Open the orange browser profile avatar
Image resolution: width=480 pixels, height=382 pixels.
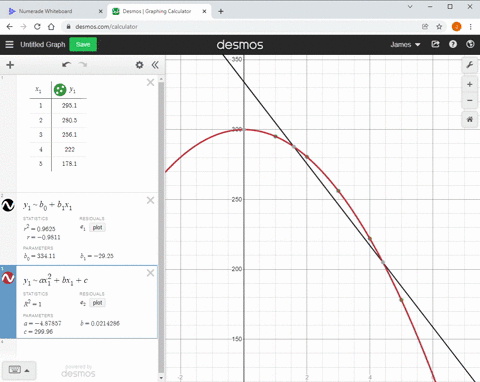[456, 27]
